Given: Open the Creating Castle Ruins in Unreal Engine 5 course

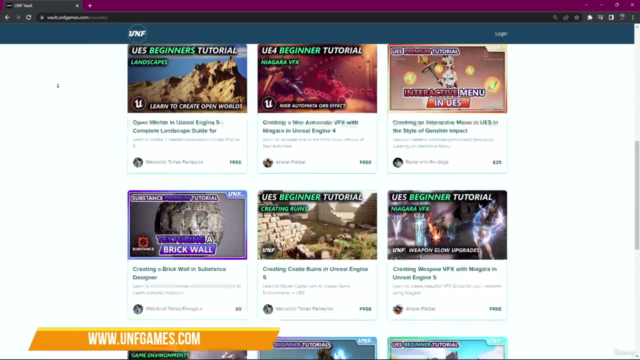Looking at the screenshot, I should (x=315, y=273).
